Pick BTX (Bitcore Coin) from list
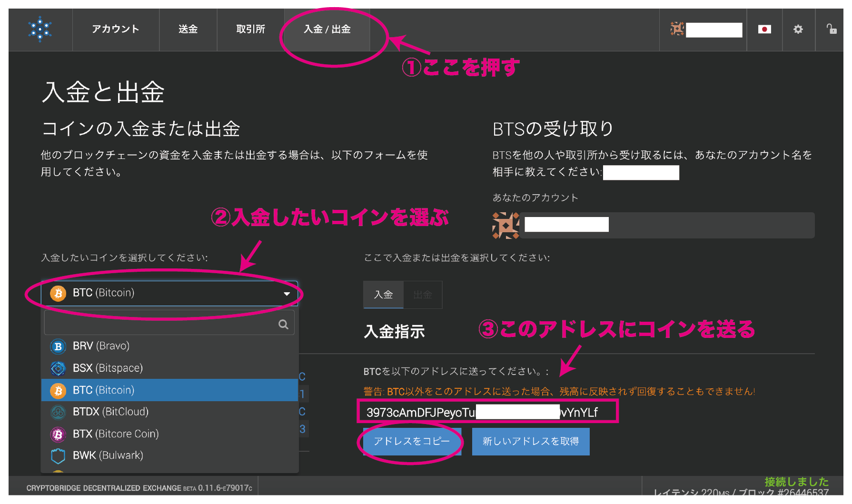Screen dimensions: 852x504 [116, 434]
